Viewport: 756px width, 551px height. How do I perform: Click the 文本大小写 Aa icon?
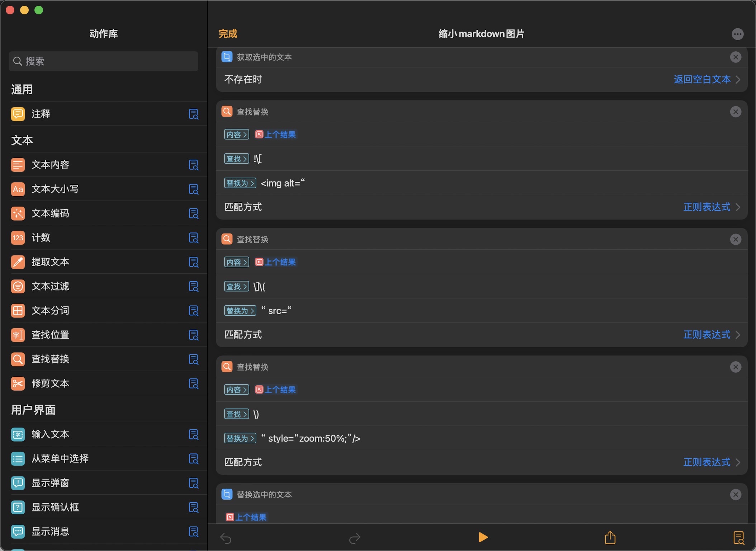[x=18, y=189]
